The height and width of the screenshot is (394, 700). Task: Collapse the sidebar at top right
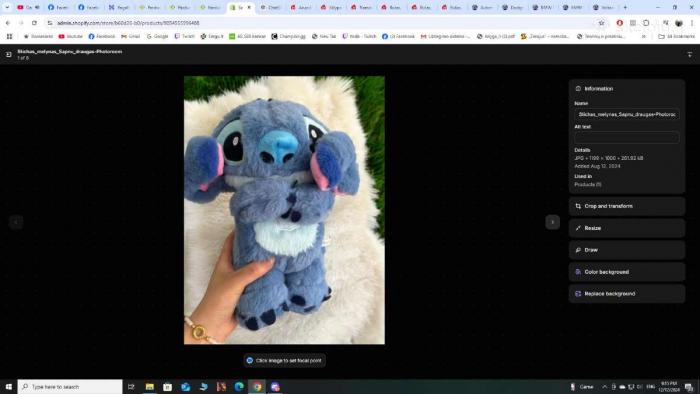tap(689, 54)
